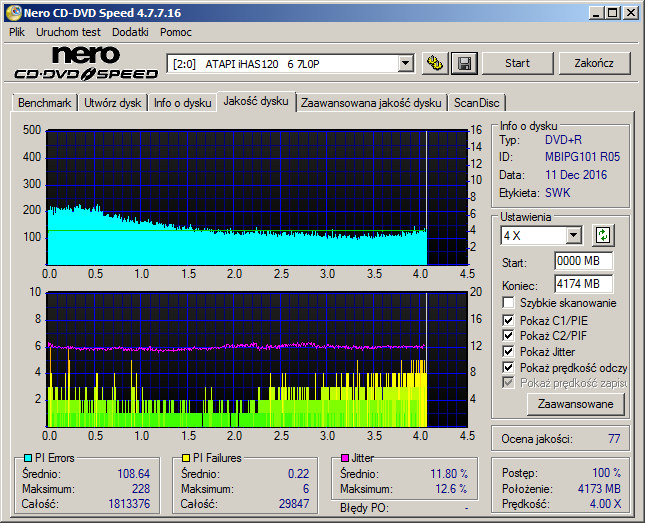Open the Dodatki menu
The height and width of the screenshot is (523, 645).
[x=130, y=32]
